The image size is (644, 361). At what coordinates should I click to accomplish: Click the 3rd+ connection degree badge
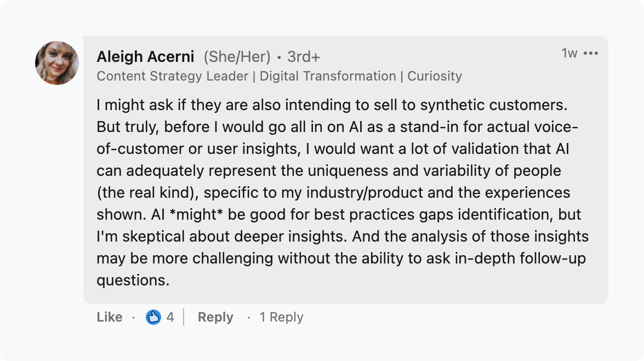point(304,56)
